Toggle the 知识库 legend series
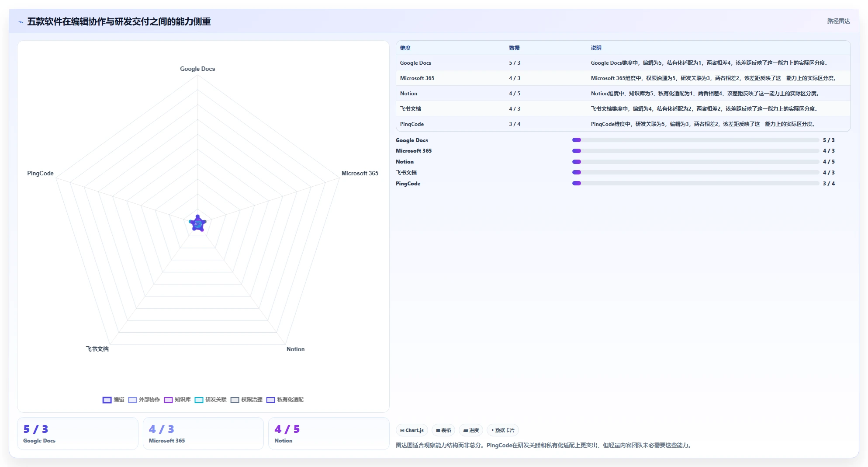This screenshot has width=868, height=467. coord(177,400)
